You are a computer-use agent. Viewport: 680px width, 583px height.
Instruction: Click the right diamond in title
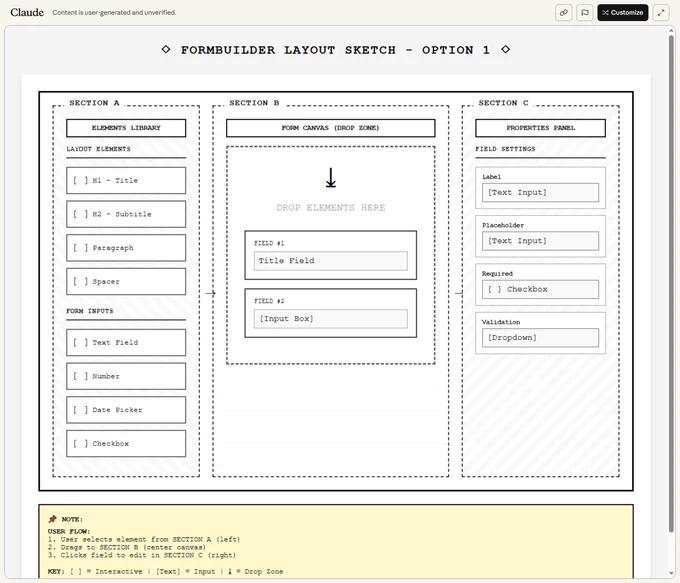tap(505, 49)
